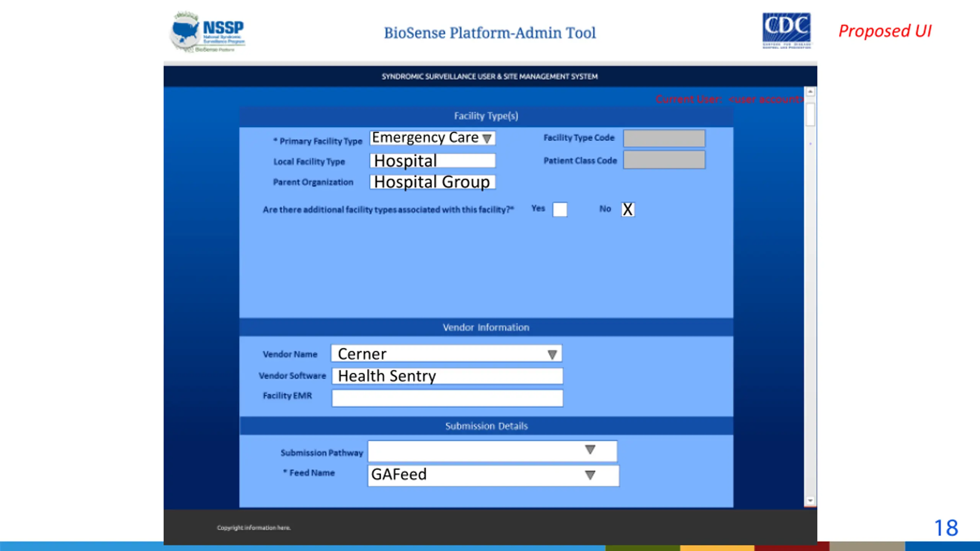980x551 pixels.
Task: Click the Vendor Information section header
Action: [486, 327]
